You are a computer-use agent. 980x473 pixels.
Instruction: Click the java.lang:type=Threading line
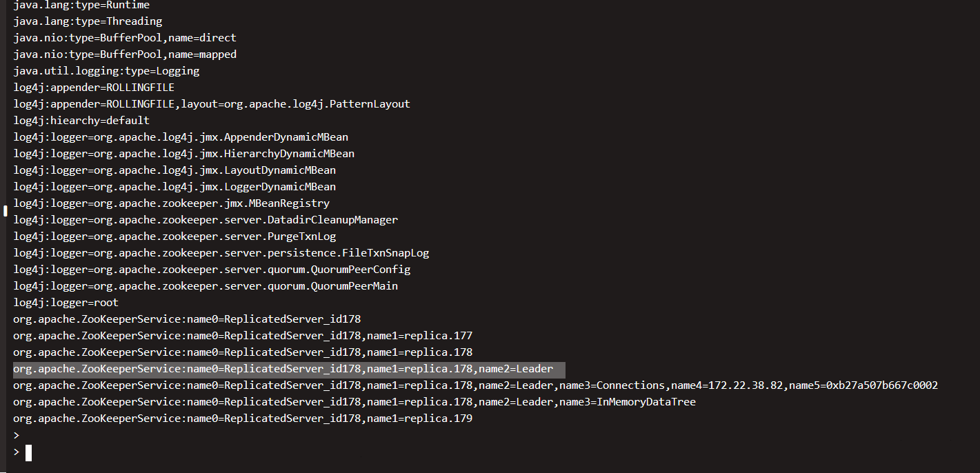pyautogui.click(x=88, y=21)
